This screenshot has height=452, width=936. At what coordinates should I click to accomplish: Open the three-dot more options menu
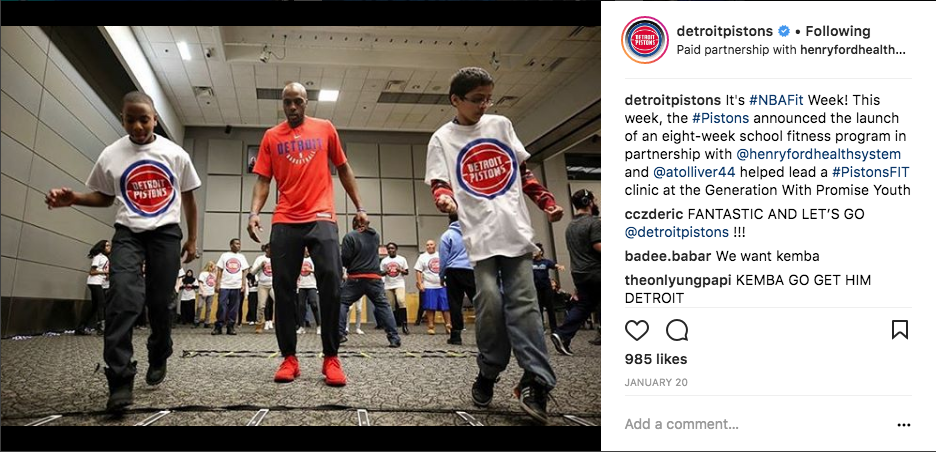pos(904,425)
